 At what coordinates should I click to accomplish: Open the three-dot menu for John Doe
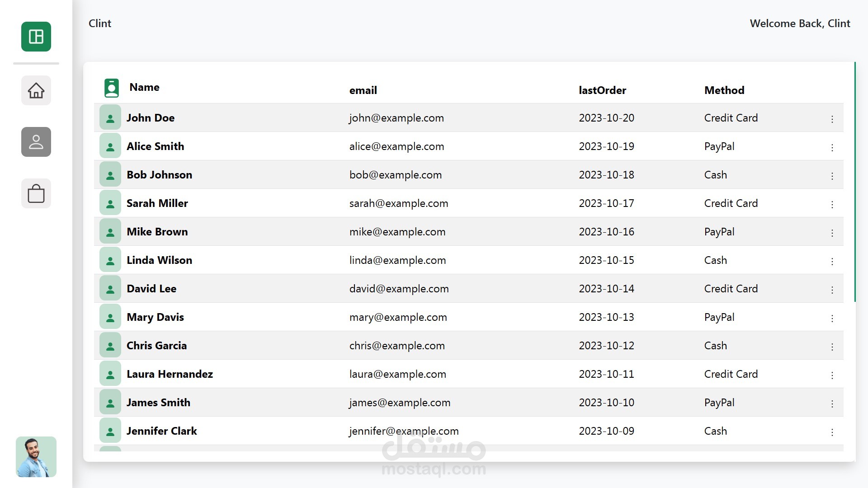coord(832,119)
